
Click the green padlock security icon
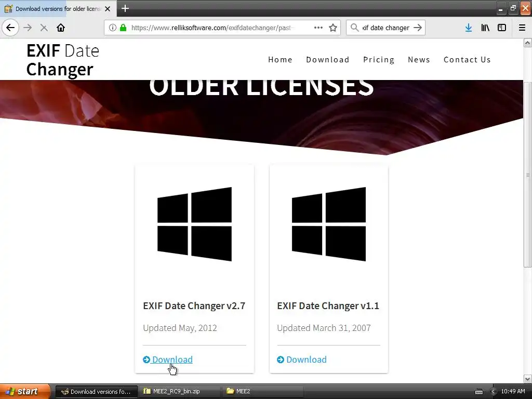123,28
